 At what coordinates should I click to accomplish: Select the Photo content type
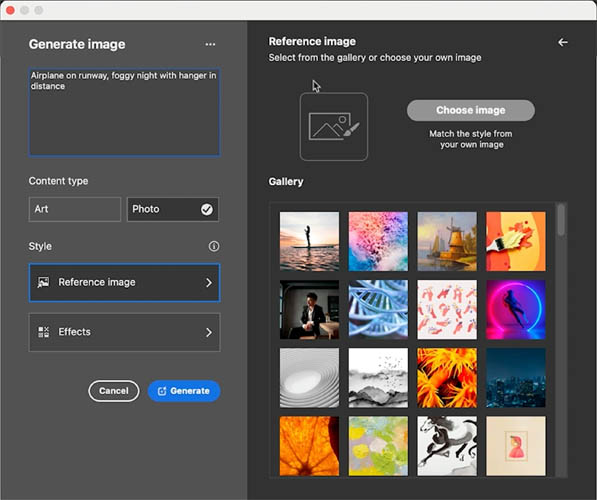click(173, 209)
